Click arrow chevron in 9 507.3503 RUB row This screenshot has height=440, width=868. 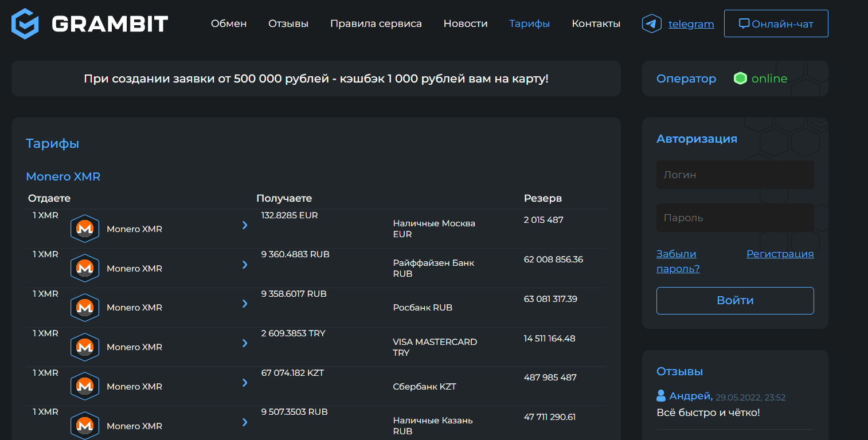(x=245, y=422)
